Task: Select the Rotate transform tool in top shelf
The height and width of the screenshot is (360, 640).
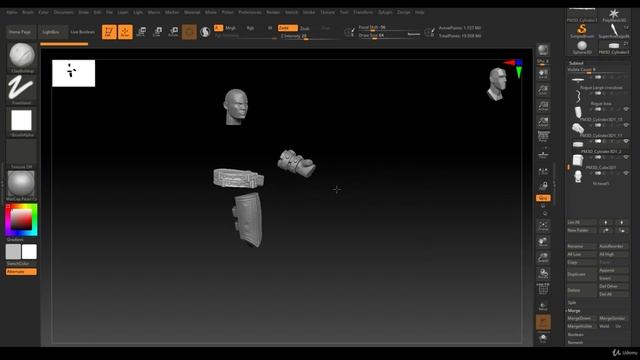Action: [x=173, y=32]
